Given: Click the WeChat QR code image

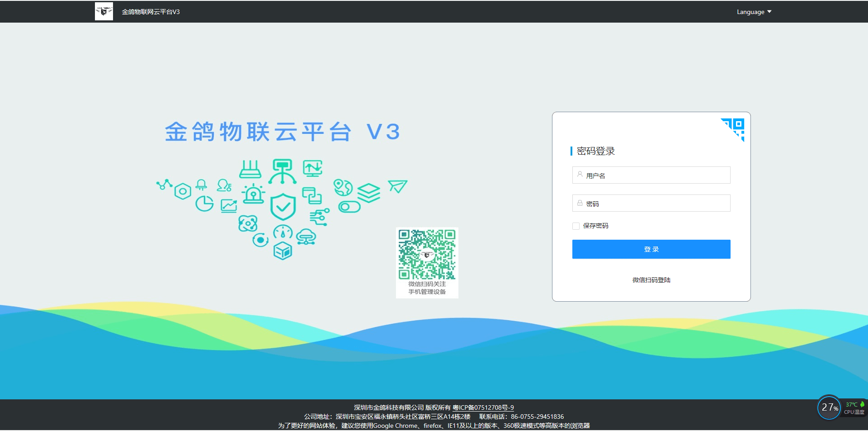Looking at the screenshot, I should pos(427,254).
